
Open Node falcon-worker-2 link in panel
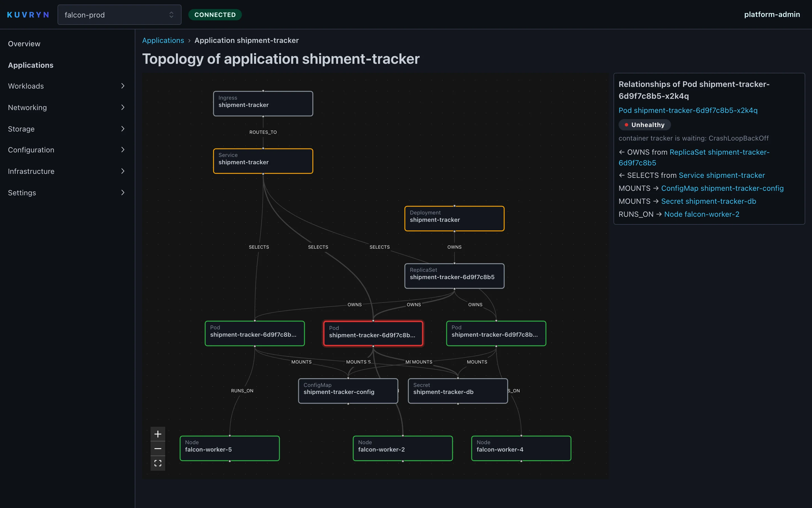[701, 214]
